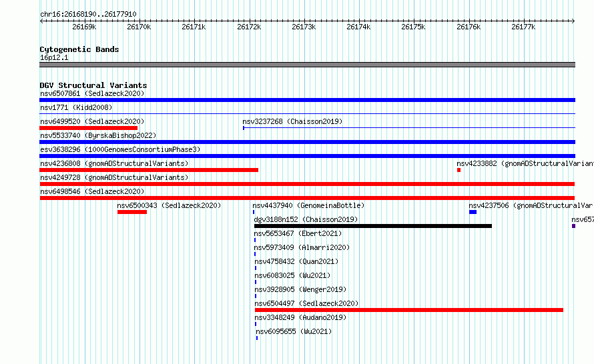Open nsv3348249 (Audano2019) label
The height and width of the screenshot is (364, 594).
pos(300,317)
